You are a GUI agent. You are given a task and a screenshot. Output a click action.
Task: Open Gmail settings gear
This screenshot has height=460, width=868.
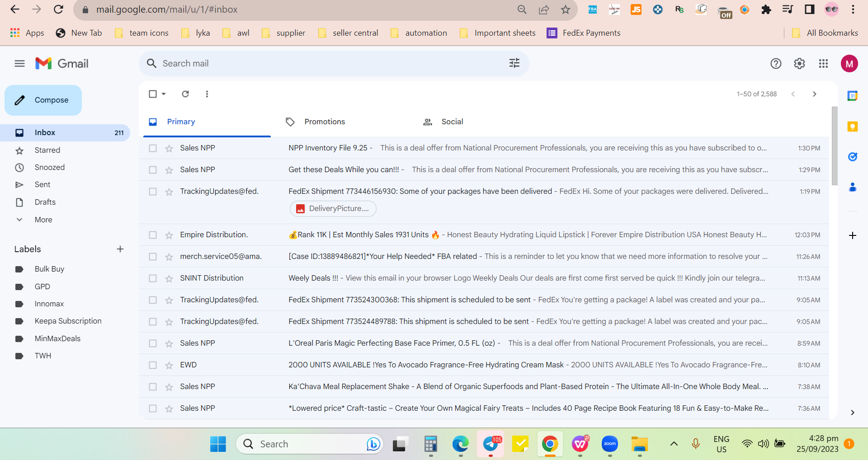(799, 64)
